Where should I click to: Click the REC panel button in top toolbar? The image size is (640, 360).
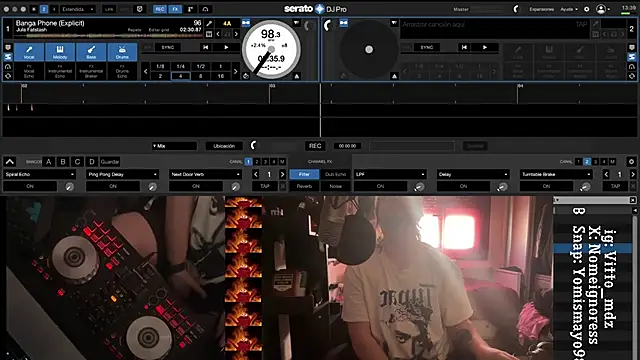160,9
